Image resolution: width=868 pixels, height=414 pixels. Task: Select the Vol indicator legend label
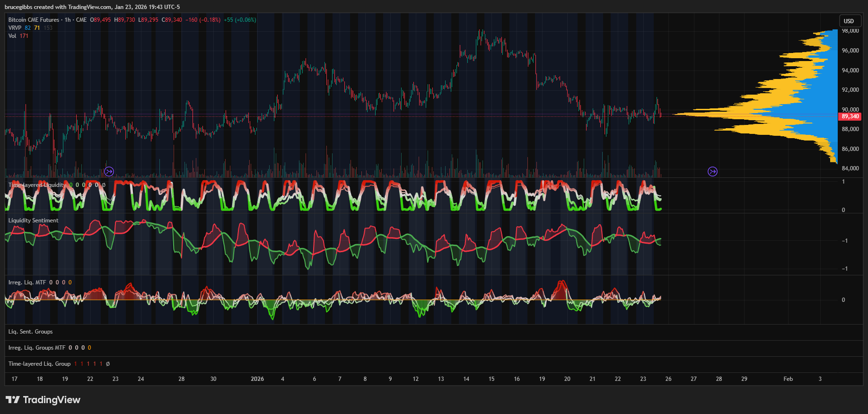12,36
